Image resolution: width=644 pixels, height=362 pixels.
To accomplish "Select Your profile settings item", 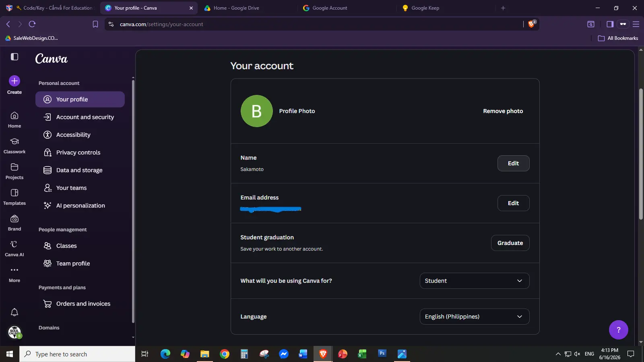I will pos(80,99).
